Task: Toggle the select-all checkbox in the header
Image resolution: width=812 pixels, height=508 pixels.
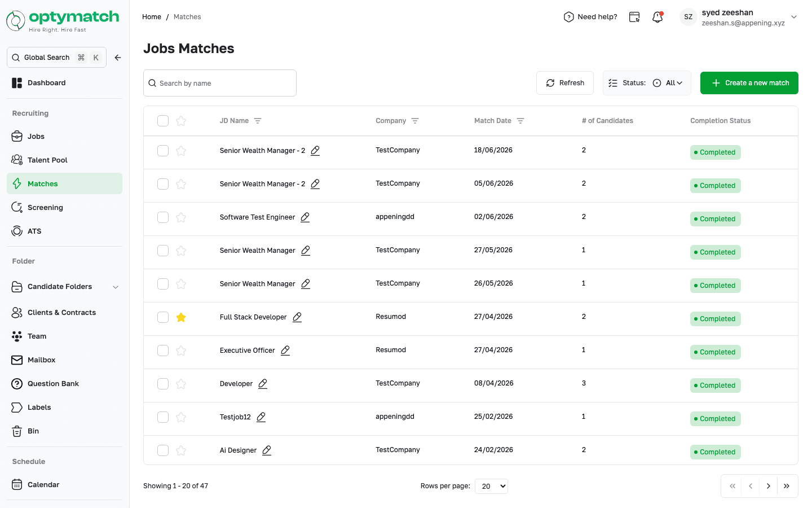Action: coord(163,121)
